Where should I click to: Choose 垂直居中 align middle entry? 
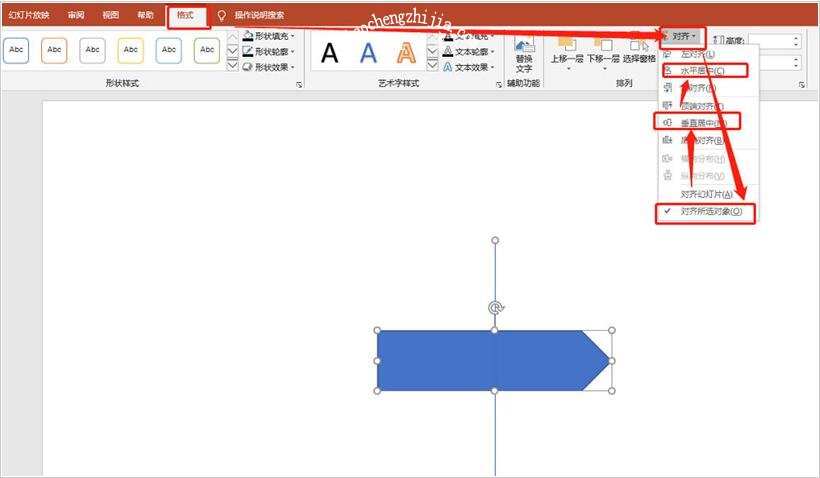707,123
